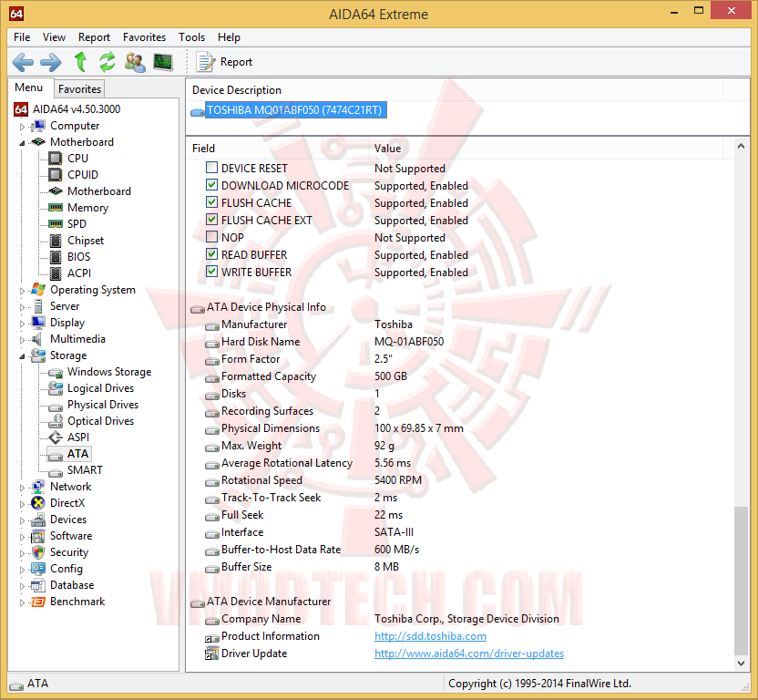Click the Physical Drives icon

tap(56, 407)
